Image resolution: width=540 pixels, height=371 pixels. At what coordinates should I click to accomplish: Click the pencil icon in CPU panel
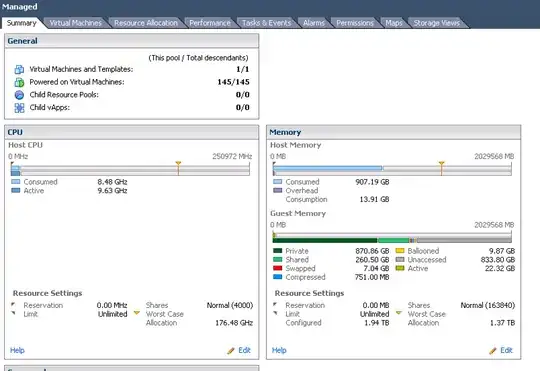(x=231, y=351)
